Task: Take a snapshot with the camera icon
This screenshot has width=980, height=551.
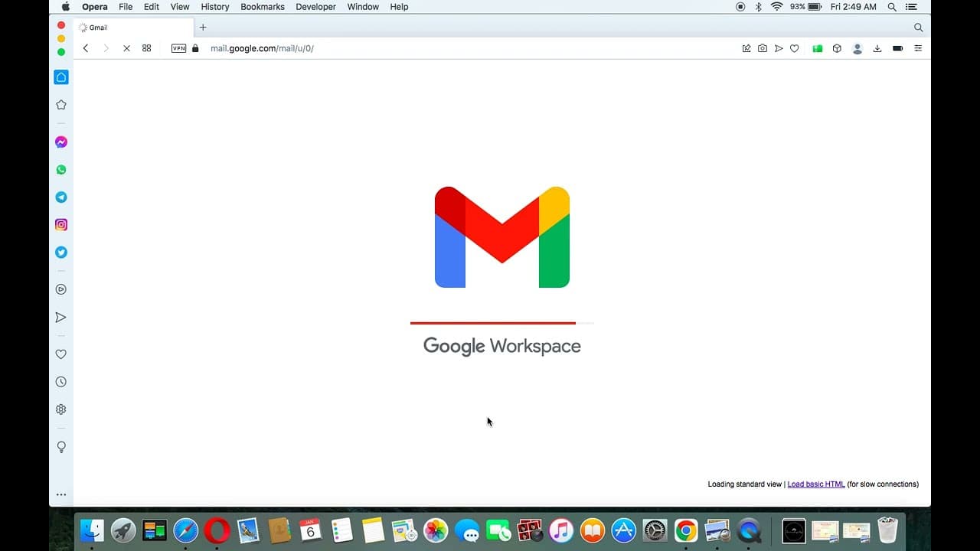Action: [x=763, y=48]
